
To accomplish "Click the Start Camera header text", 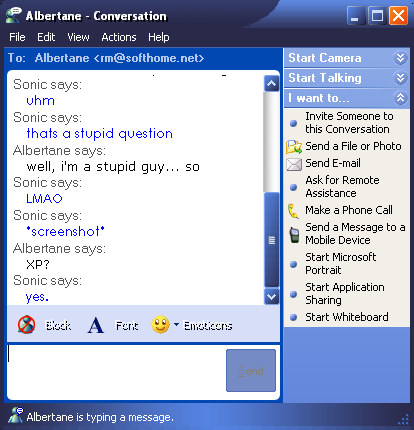I will [325, 58].
